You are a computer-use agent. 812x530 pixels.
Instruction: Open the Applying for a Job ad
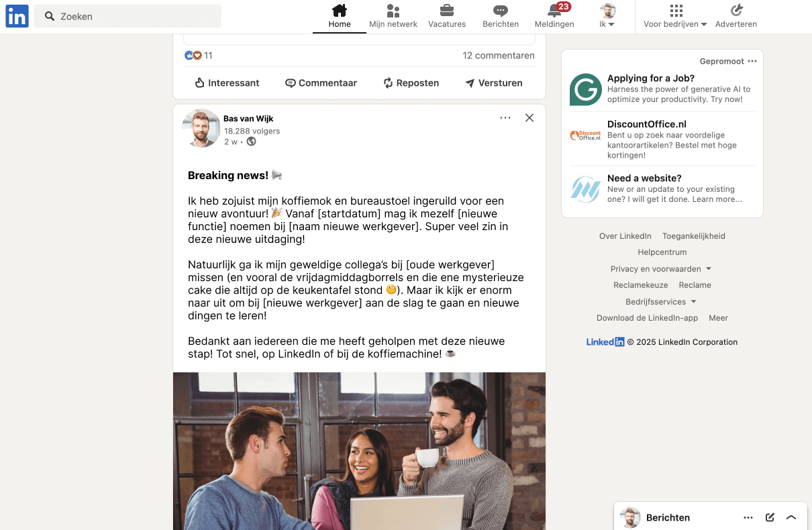[650, 78]
